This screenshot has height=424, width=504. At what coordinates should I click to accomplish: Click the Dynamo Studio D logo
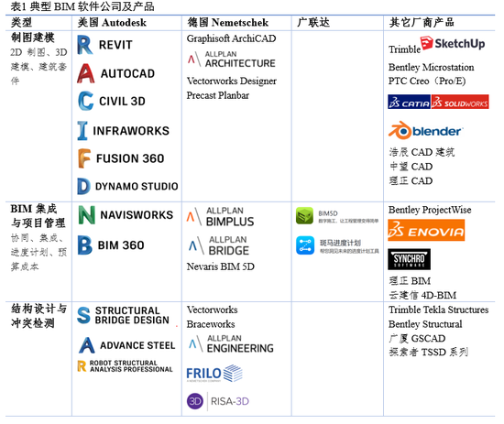pos(84,186)
